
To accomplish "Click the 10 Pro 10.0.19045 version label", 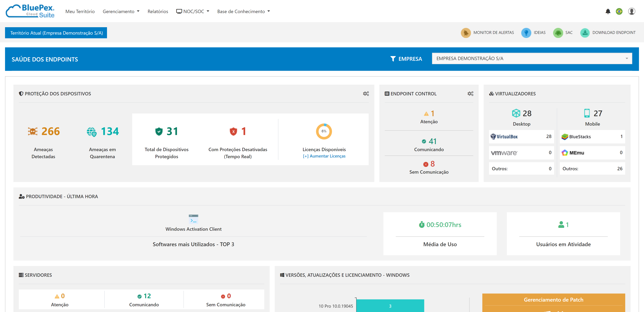I will (335, 306).
